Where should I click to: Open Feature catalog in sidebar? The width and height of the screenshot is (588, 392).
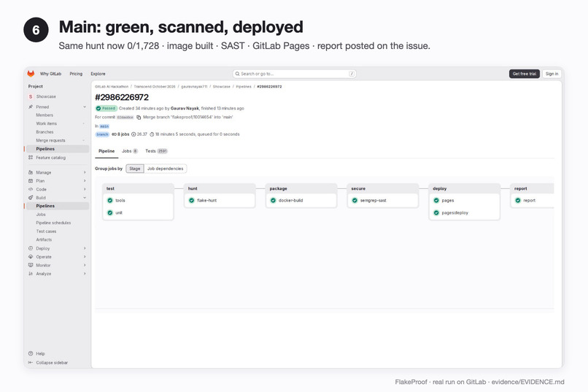(50, 158)
